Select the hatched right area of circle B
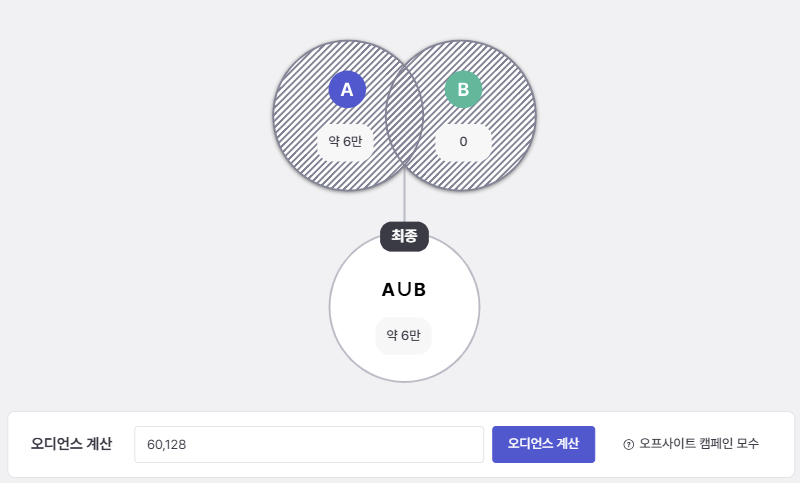Viewport: 800px width, 483px height. pyautogui.click(x=515, y=115)
